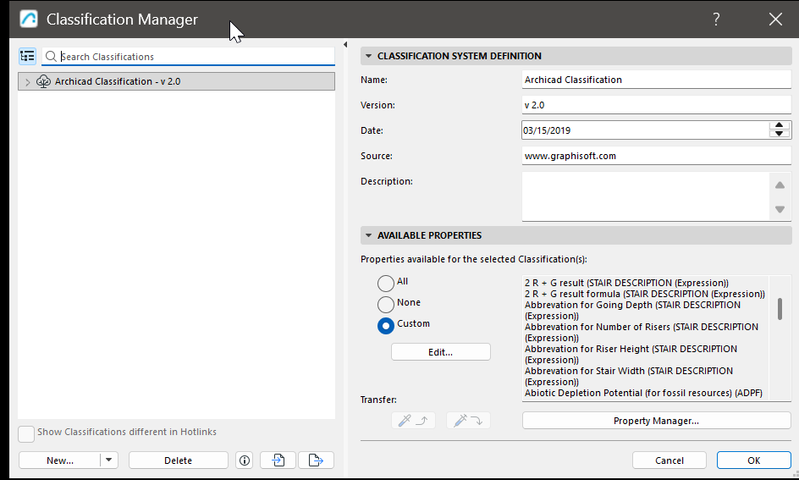Select the Custom properties radio button
The height and width of the screenshot is (480, 799).
pyautogui.click(x=386, y=326)
